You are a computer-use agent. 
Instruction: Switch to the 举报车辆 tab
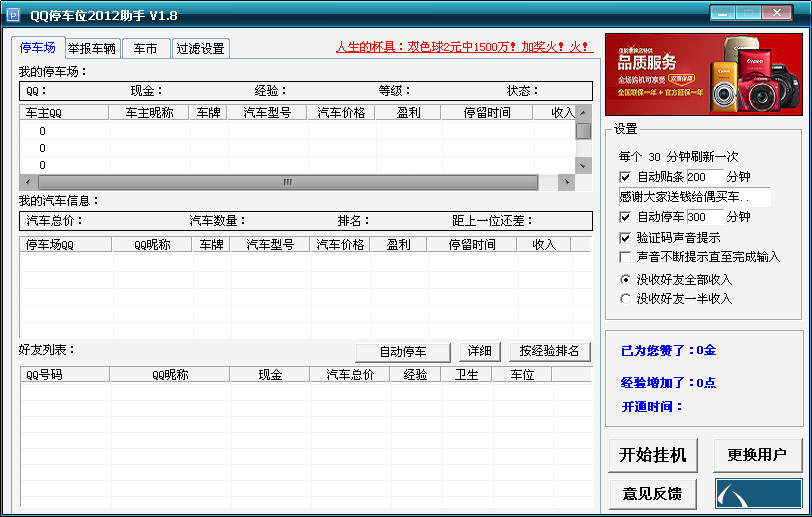[x=92, y=48]
